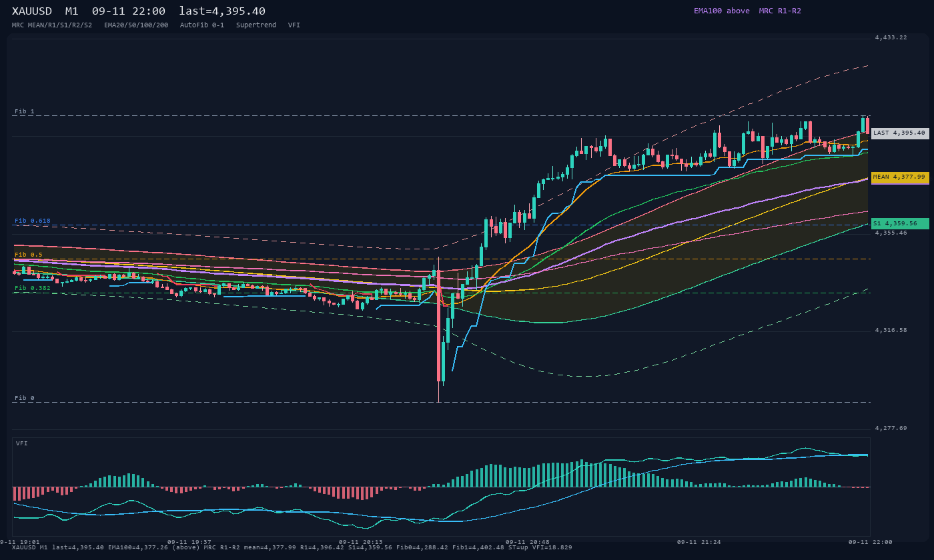This screenshot has height=560, width=934.
Task: Select the LAST 4,395.40 price tag
Action: coord(900,133)
